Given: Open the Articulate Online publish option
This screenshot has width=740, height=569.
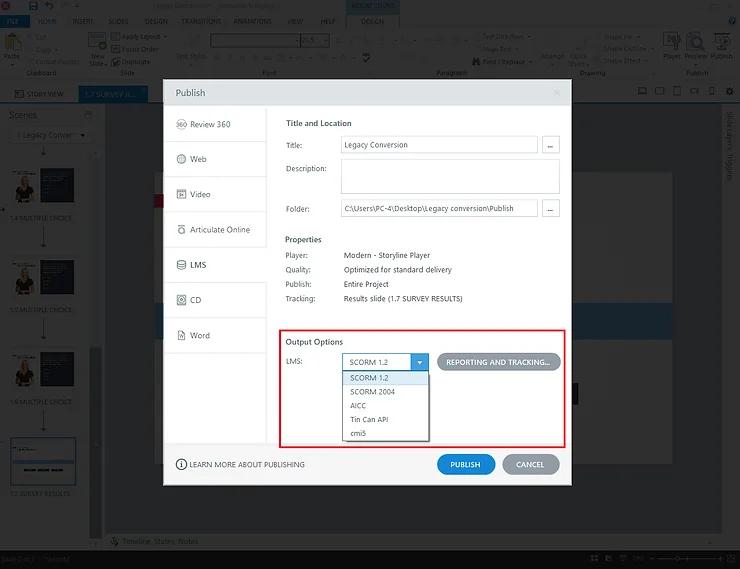Looking at the screenshot, I should coord(215,230).
